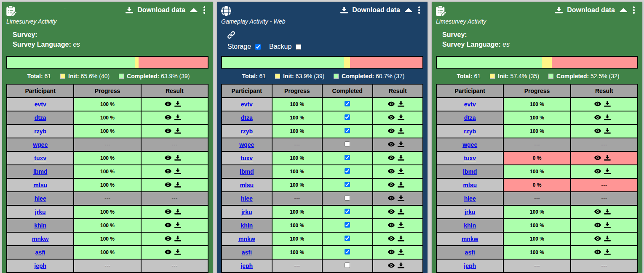Click the yellow segment of the right Limesurvey progress bar

coord(547,62)
